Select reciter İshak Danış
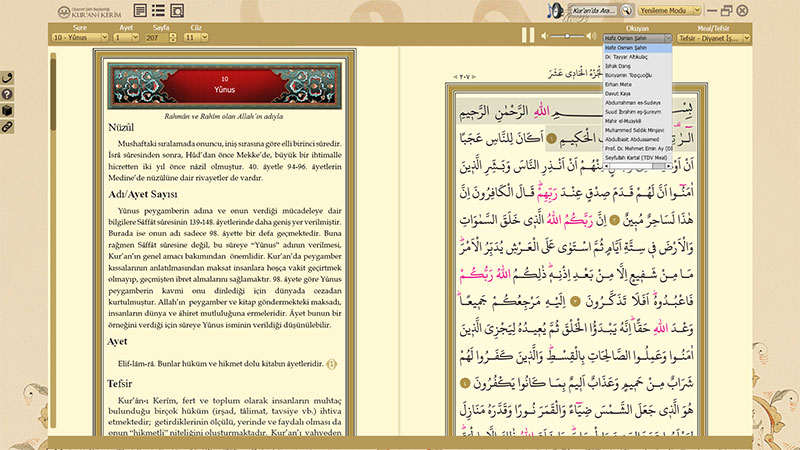This screenshot has width=800, height=450. [x=637, y=66]
